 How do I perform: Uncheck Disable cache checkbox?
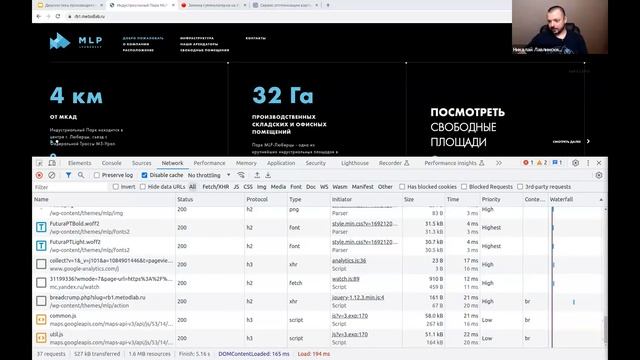click(144, 175)
